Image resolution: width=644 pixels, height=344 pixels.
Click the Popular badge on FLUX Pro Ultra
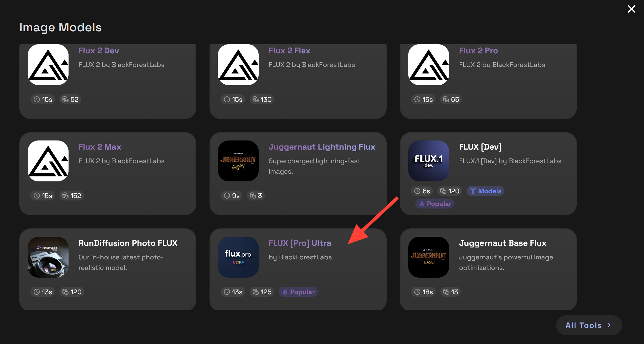tap(298, 292)
